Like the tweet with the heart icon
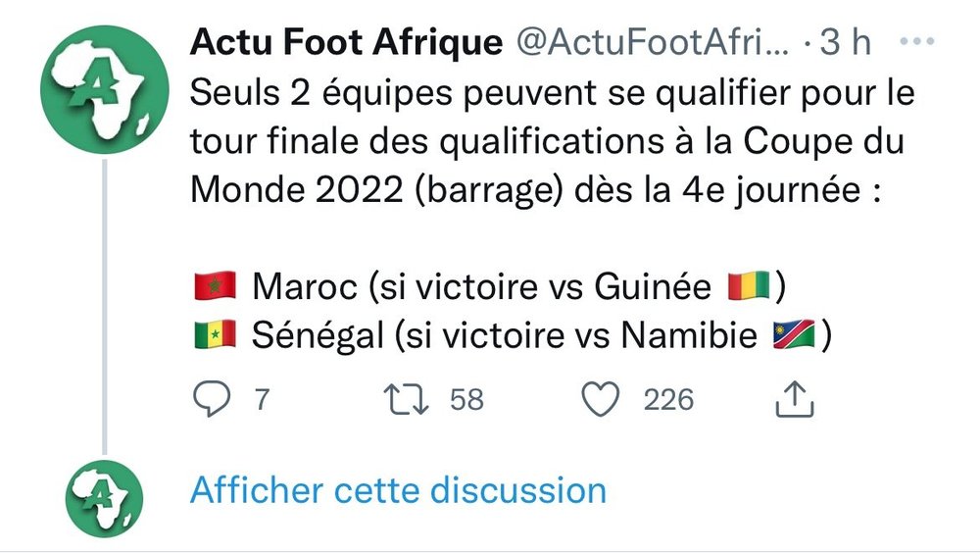This screenshot has width=980, height=553. [602, 400]
